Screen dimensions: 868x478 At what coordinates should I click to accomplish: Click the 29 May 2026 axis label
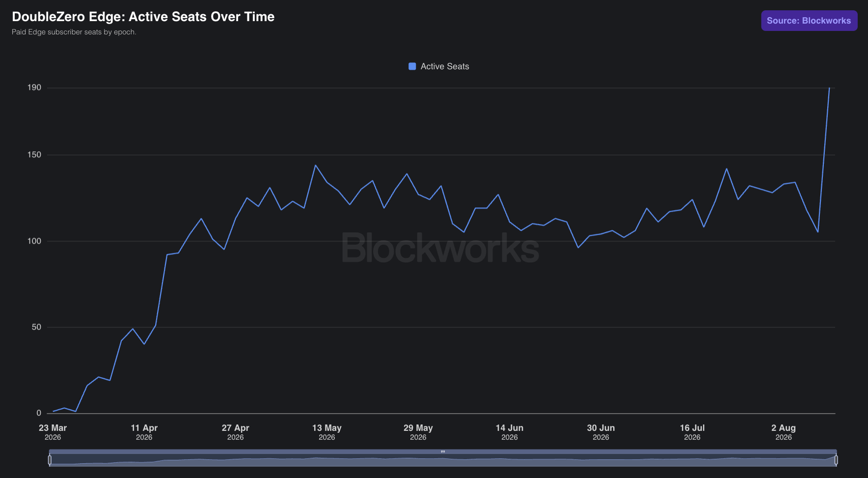pos(418,432)
